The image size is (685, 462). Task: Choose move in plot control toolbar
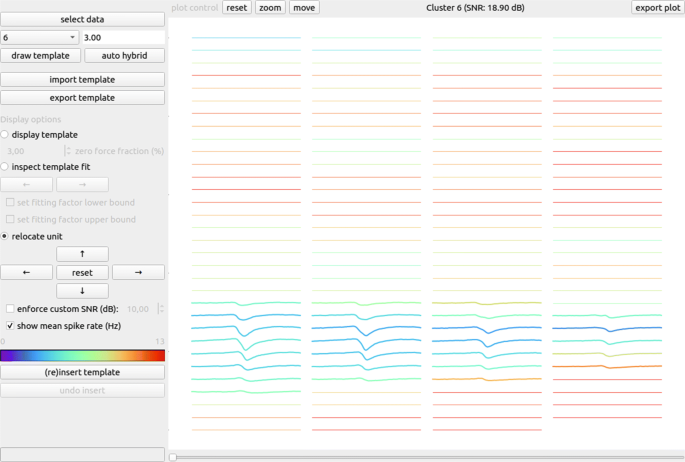click(304, 7)
